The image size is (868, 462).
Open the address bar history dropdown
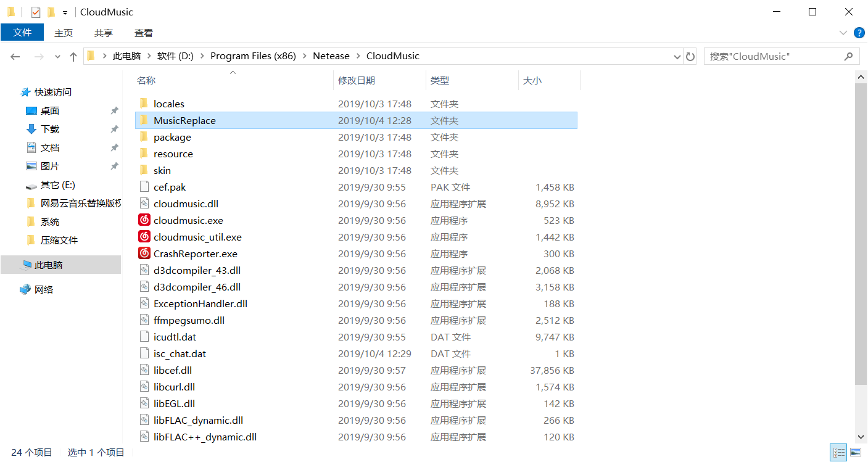(x=677, y=56)
